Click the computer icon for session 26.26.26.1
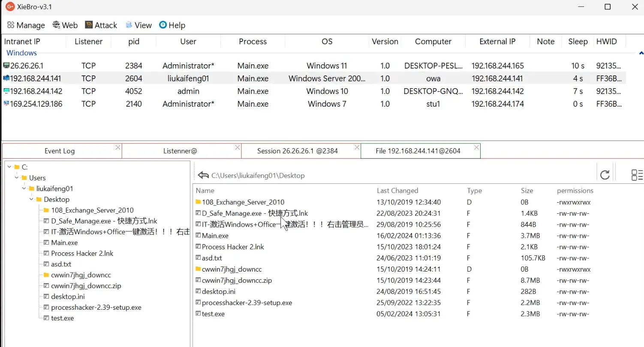This screenshot has width=644, height=347. pyautogui.click(x=6, y=66)
